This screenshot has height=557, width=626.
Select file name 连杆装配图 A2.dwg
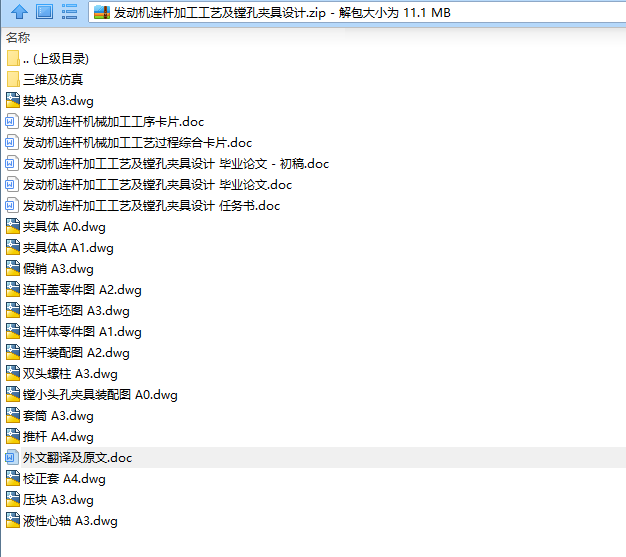click(x=76, y=353)
